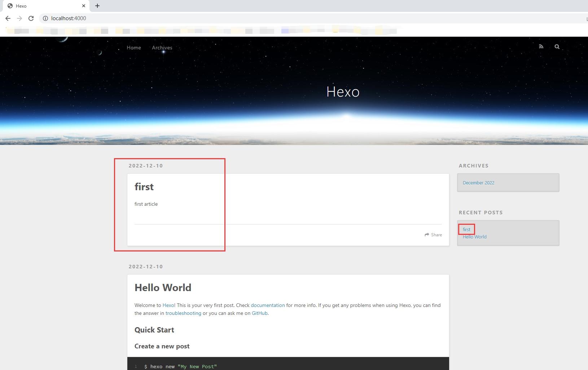Image resolution: width=588 pixels, height=370 pixels.
Task: Open 'Hello World' in Recent Posts
Action: (474, 237)
